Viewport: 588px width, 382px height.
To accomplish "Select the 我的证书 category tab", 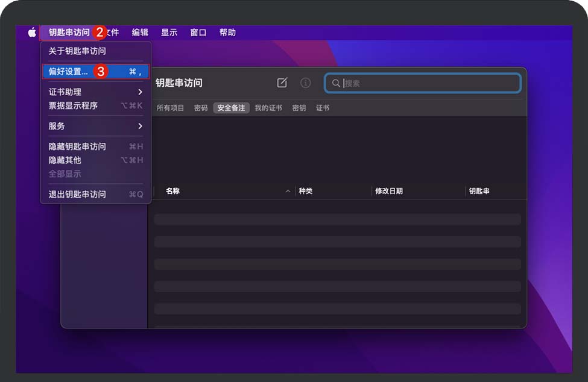I will (268, 108).
